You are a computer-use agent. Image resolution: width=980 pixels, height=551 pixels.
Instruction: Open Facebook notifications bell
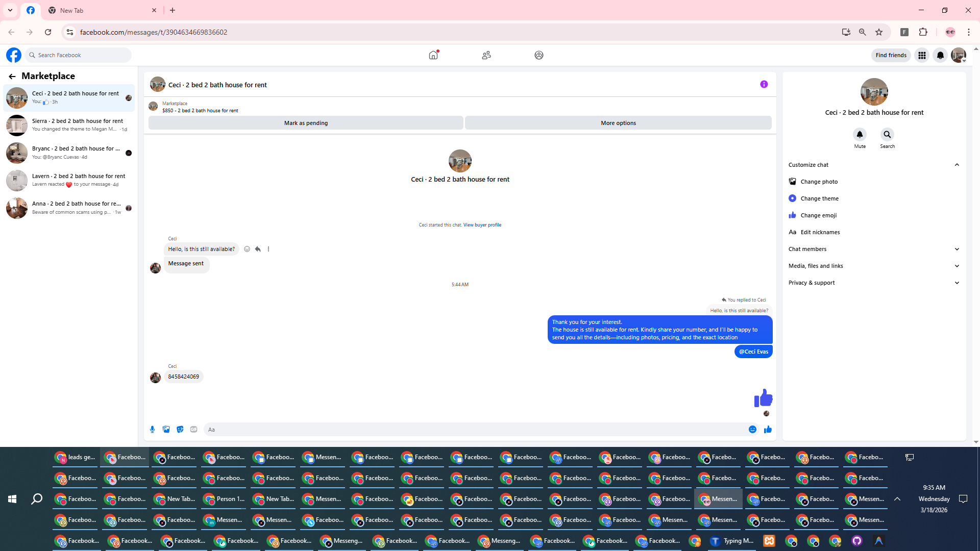(x=940, y=55)
